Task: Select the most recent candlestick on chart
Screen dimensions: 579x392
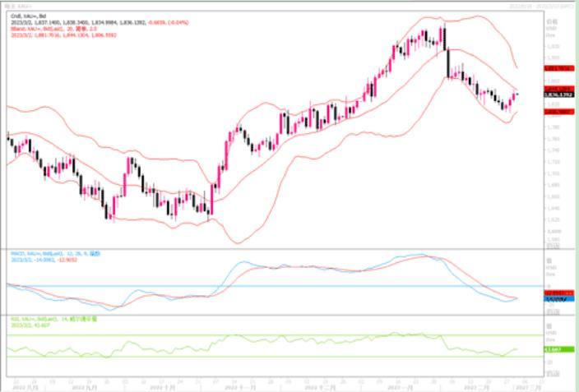Action: click(x=516, y=95)
